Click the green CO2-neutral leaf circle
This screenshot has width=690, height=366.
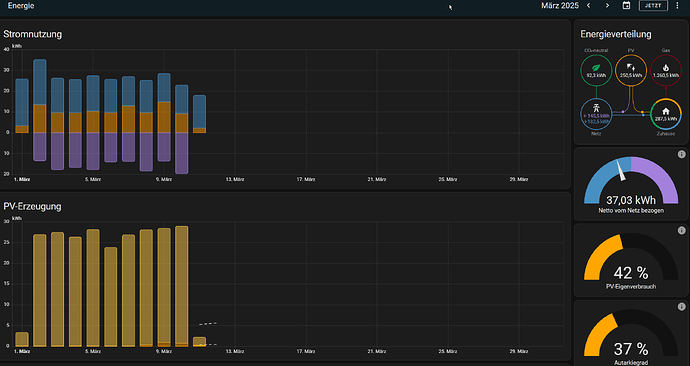tap(596, 70)
